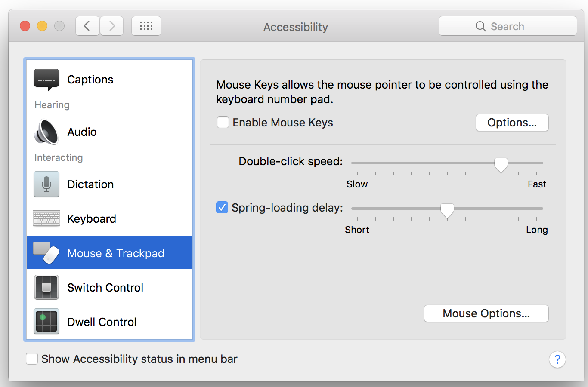Click the Keyboard icon in sidebar
Screen dimensions: 588x387
click(46, 218)
